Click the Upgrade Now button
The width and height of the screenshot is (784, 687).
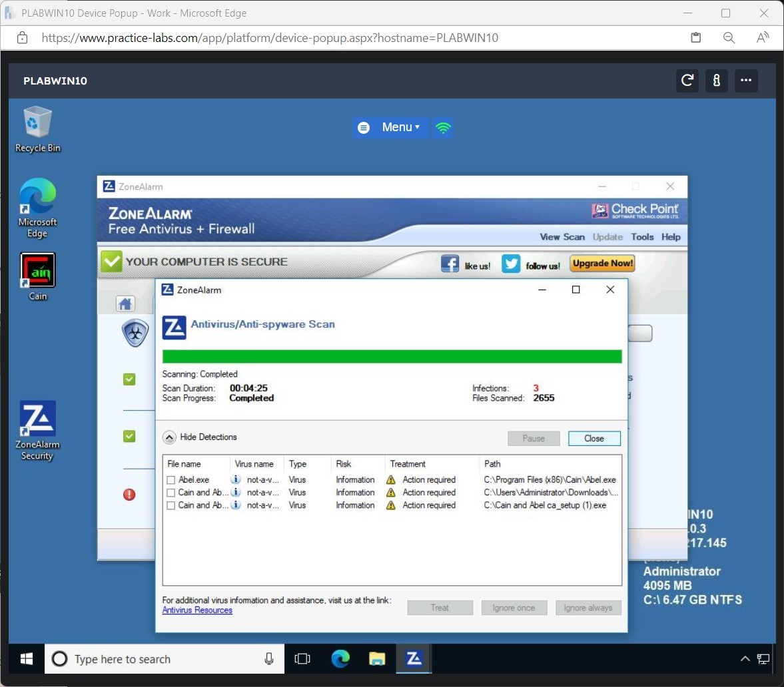601,263
